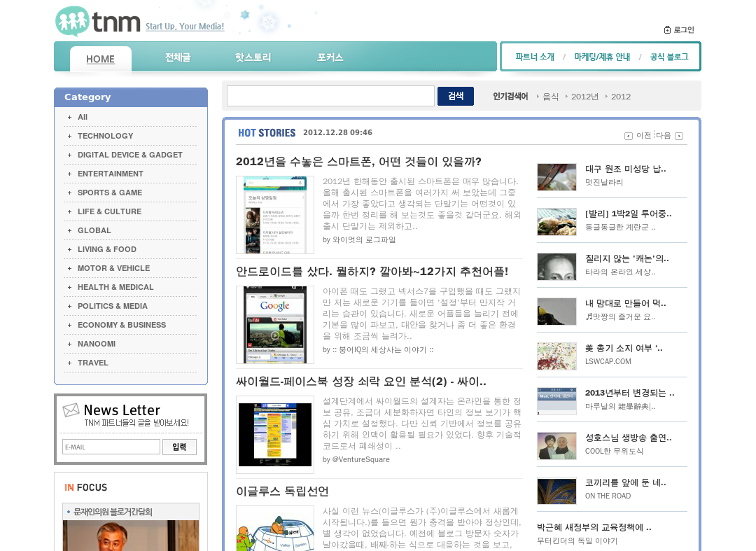Viewport: 756px width, 551px height.
Task: Click author link 붕어IQ의 세상사는 이야기
Action: tap(383, 349)
